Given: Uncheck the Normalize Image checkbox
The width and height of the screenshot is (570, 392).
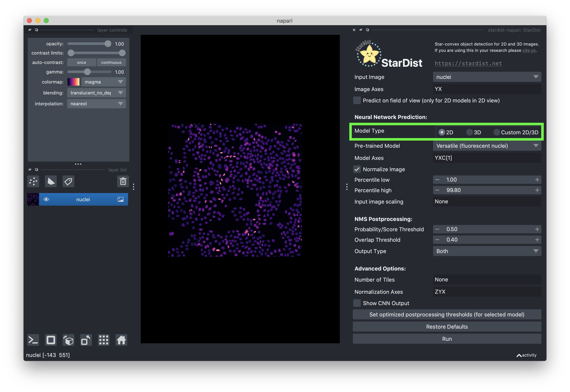Looking at the screenshot, I should [357, 169].
